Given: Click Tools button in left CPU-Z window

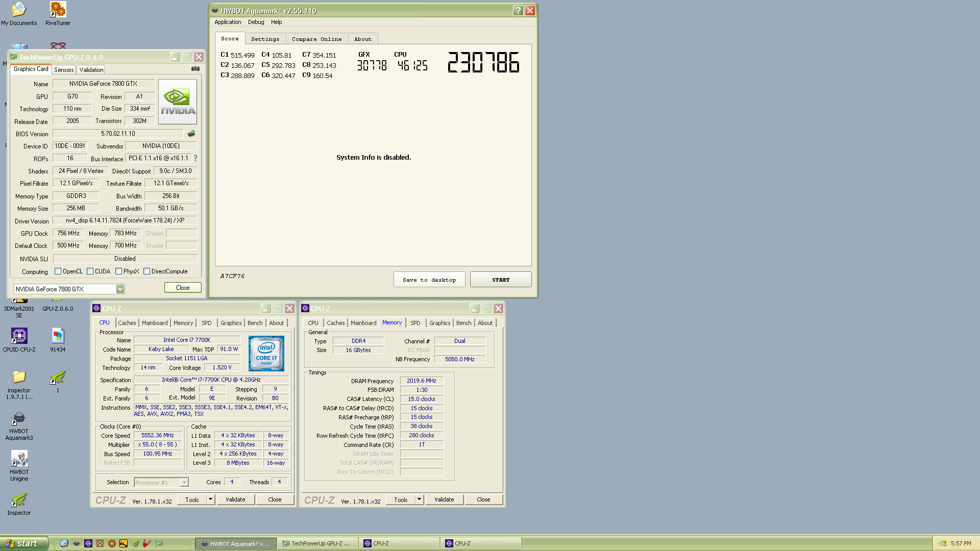Looking at the screenshot, I should click(192, 499).
